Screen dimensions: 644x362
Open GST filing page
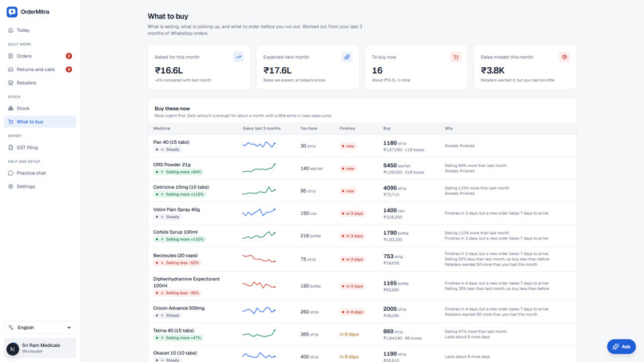click(x=40, y=148)
